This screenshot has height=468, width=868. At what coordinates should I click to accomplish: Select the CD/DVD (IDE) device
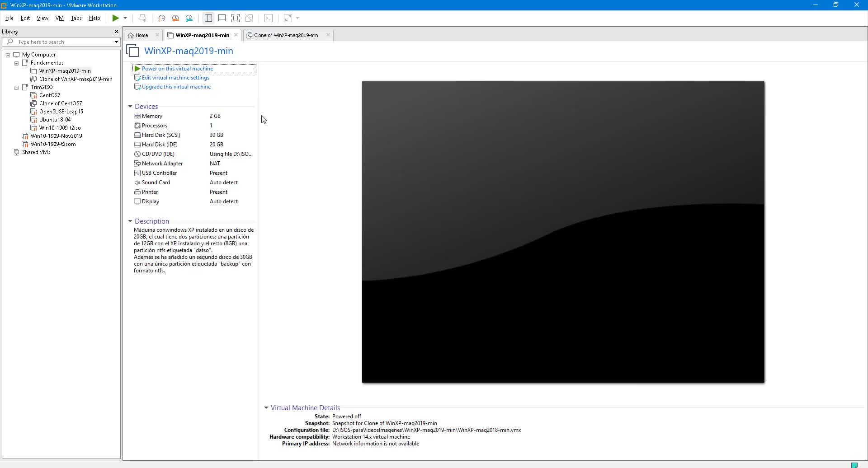(x=193, y=154)
